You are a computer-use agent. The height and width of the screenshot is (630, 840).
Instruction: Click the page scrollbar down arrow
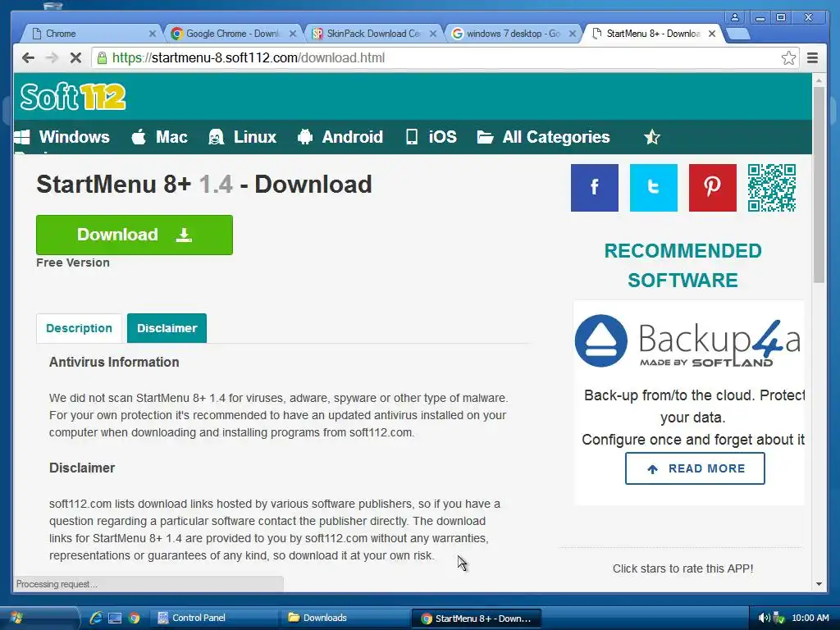(x=819, y=584)
